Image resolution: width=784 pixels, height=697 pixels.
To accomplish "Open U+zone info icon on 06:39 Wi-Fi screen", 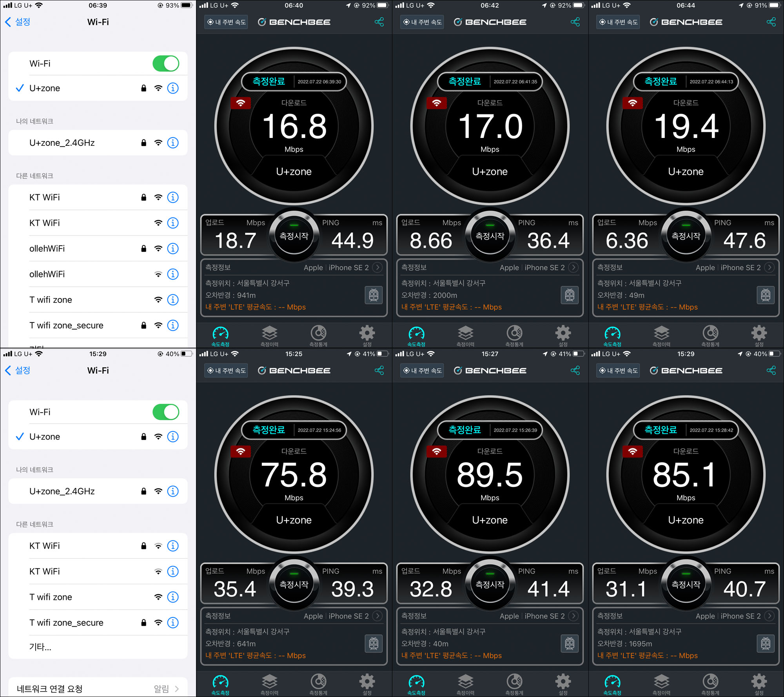I will (173, 88).
